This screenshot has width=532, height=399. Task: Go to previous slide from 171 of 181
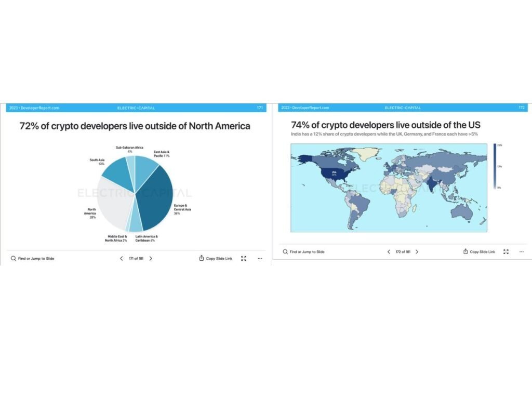click(122, 258)
